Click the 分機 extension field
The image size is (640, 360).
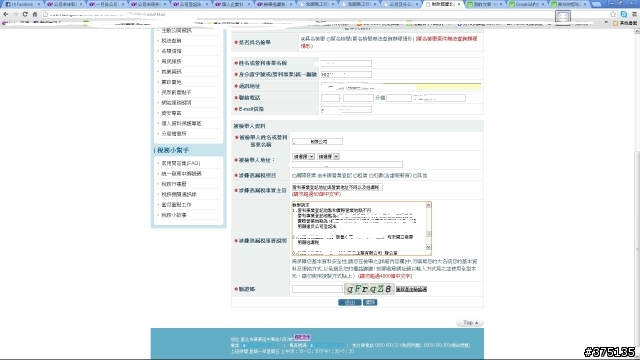click(399, 98)
